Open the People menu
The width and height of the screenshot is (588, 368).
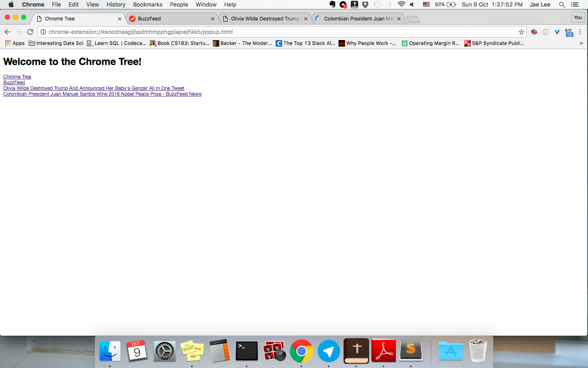tap(179, 4)
